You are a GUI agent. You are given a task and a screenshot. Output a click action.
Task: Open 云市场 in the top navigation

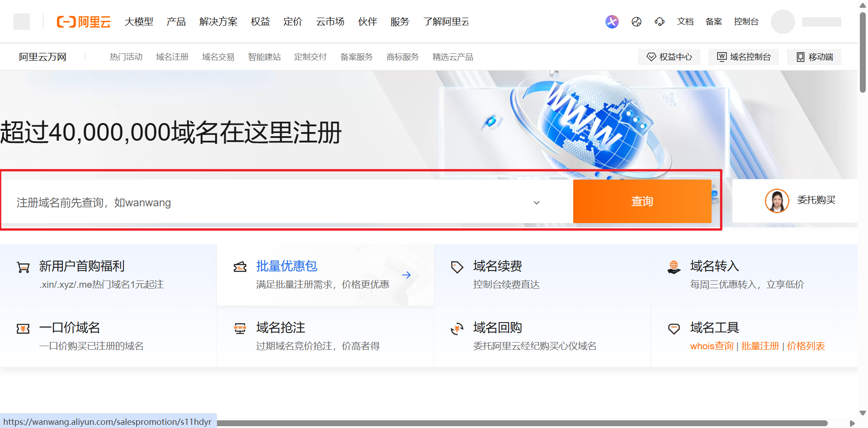[x=330, y=22]
